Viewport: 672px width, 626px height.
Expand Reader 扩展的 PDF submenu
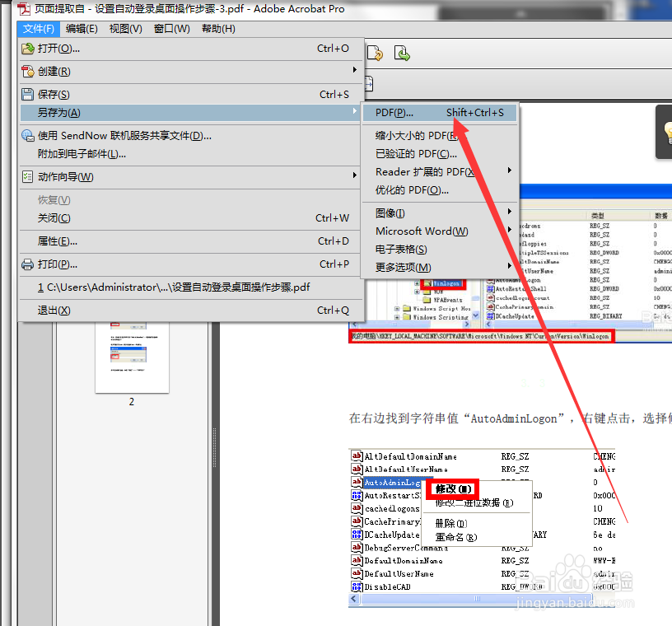coord(440,172)
